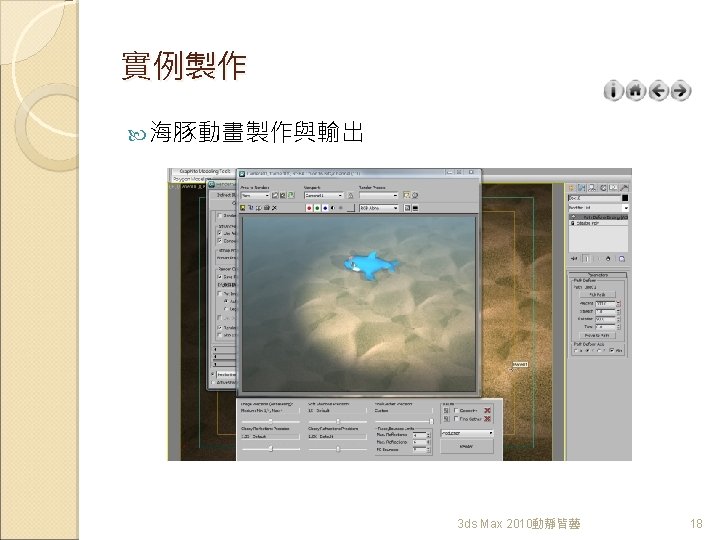
Task: Toggle the alpha channel display button
Action: (x=333, y=208)
